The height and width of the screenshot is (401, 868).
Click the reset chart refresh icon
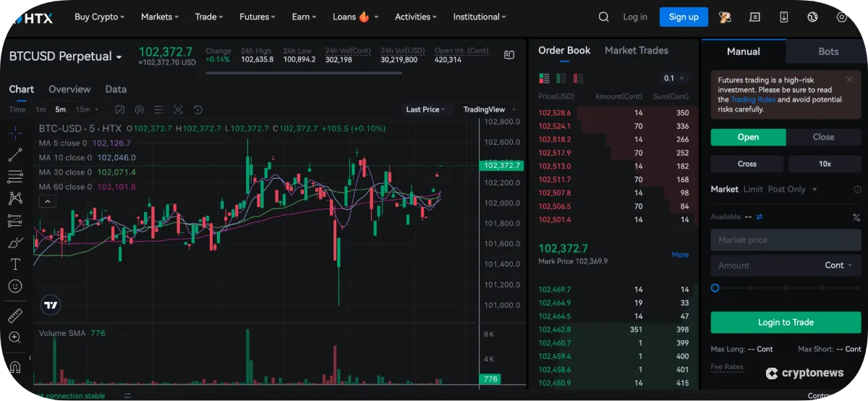[x=197, y=109]
